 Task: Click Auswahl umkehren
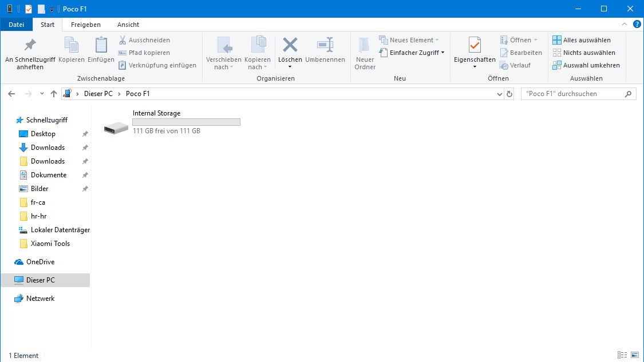pyautogui.click(x=586, y=65)
